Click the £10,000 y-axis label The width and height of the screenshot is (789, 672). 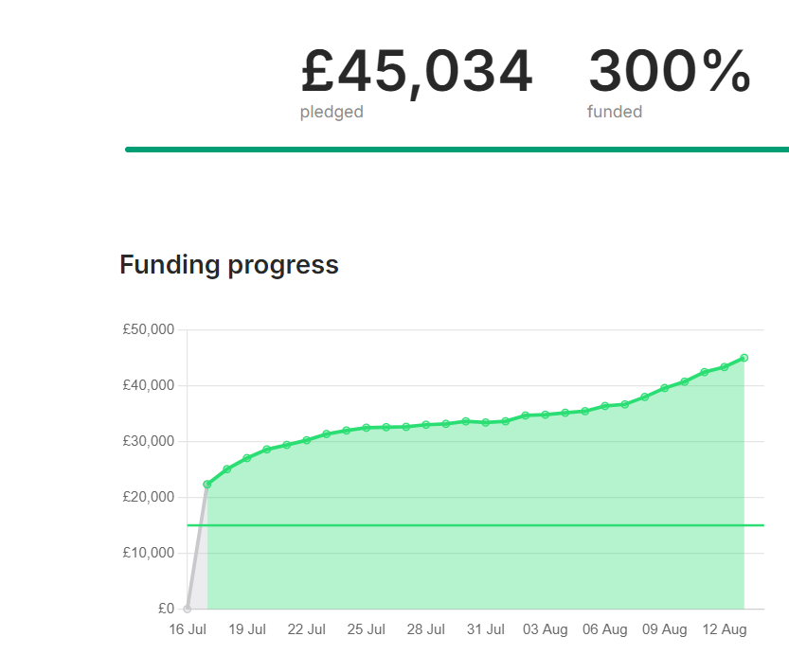click(149, 553)
